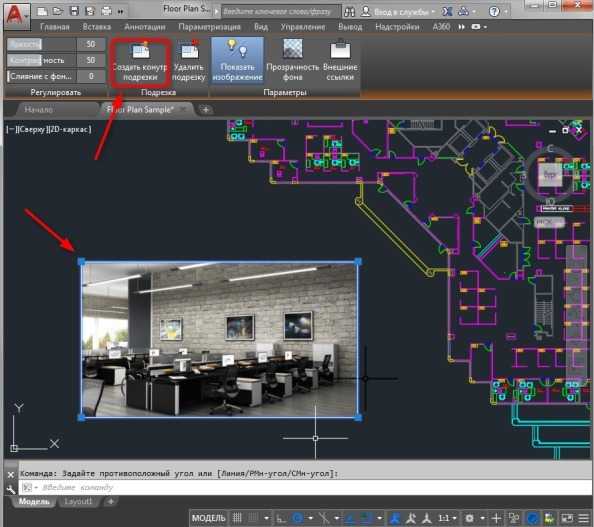Click the binoculars search icon
The height and width of the screenshot is (527, 594).
[349, 12]
